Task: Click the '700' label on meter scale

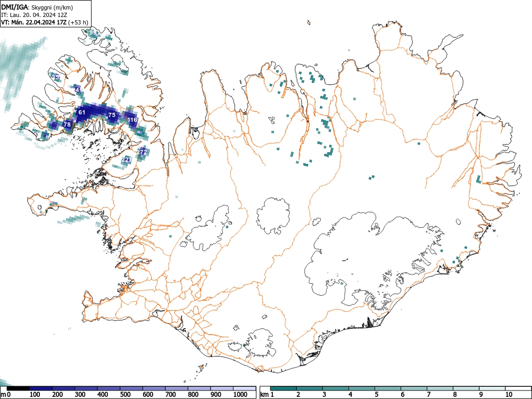Action: coord(171,395)
